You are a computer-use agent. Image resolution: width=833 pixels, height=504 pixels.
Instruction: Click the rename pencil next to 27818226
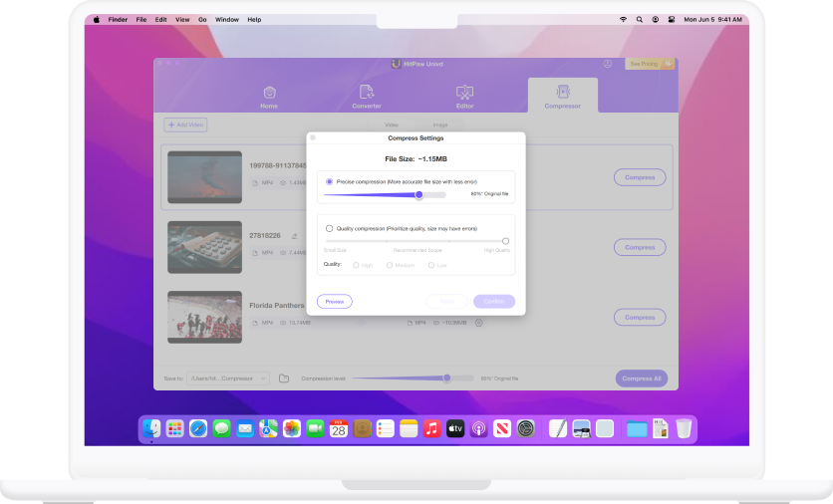(294, 236)
